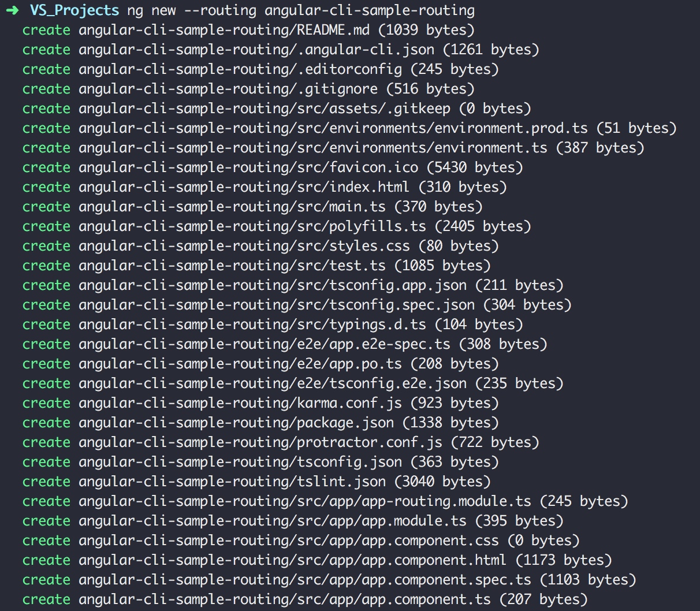Click the src/assets/.gitkeep line

[277, 109]
